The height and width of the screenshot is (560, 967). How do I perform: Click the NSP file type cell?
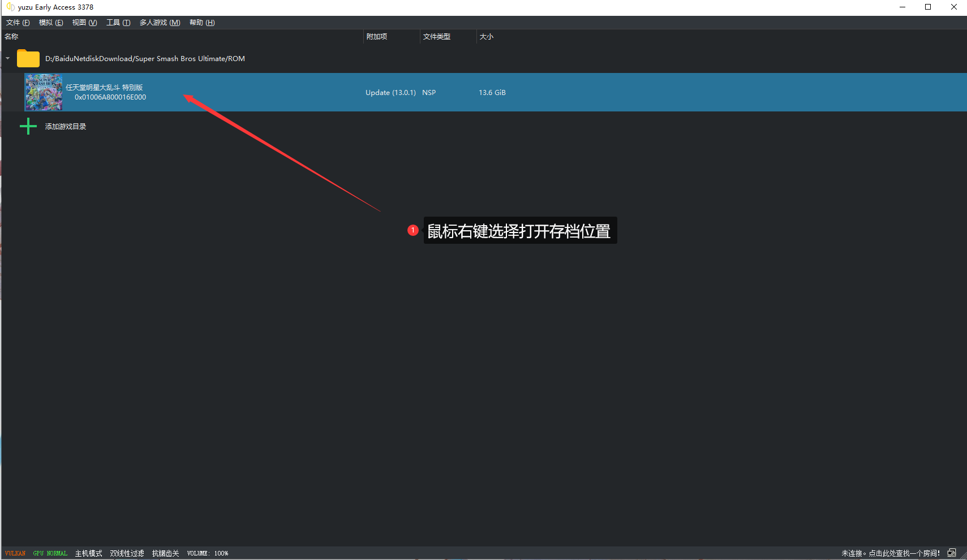[429, 93]
